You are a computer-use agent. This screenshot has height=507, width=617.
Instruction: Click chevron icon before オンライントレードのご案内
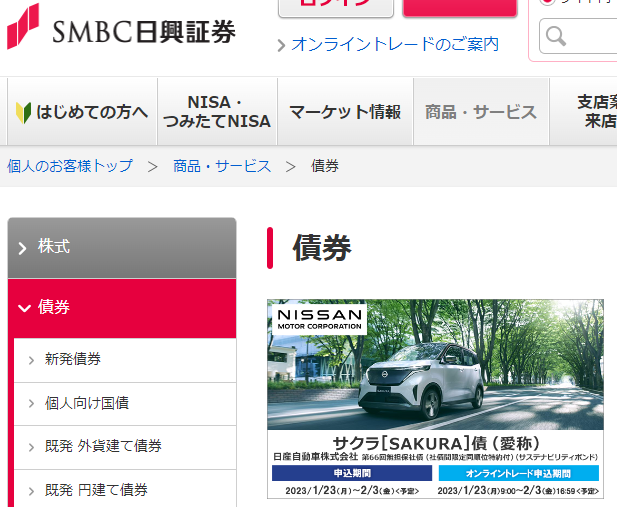click(281, 45)
